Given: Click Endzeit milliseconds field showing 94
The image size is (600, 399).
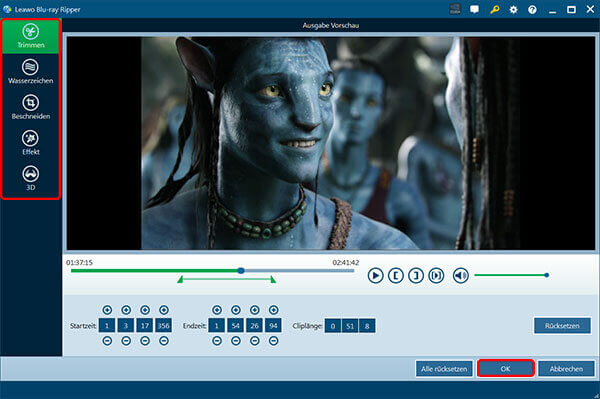Looking at the screenshot, I should [x=273, y=326].
